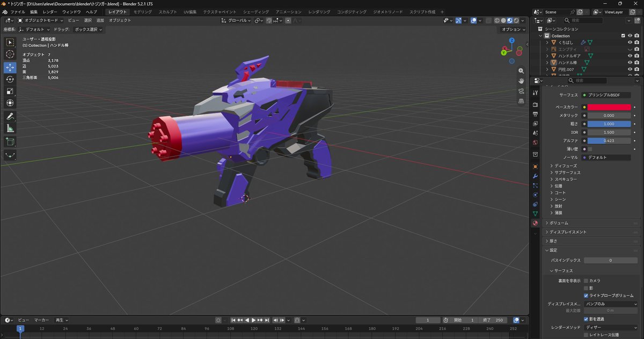Toggle 影を透過 checkbox
The width and height of the screenshot is (644, 339).
coord(586,319)
